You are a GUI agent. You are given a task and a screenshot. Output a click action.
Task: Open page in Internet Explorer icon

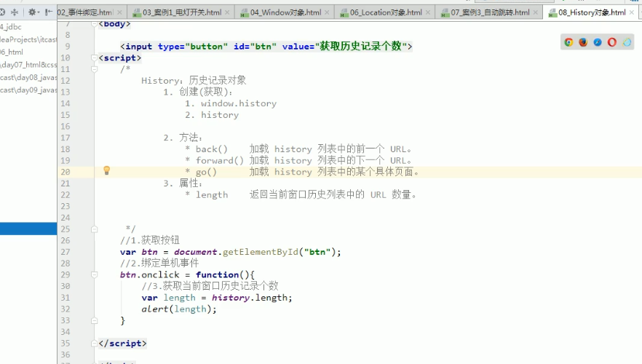tap(627, 42)
